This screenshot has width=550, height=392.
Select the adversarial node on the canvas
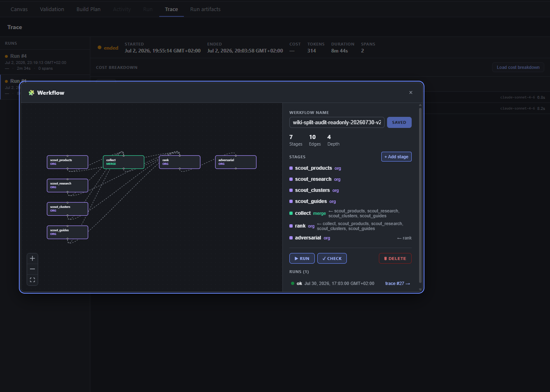[236, 162]
